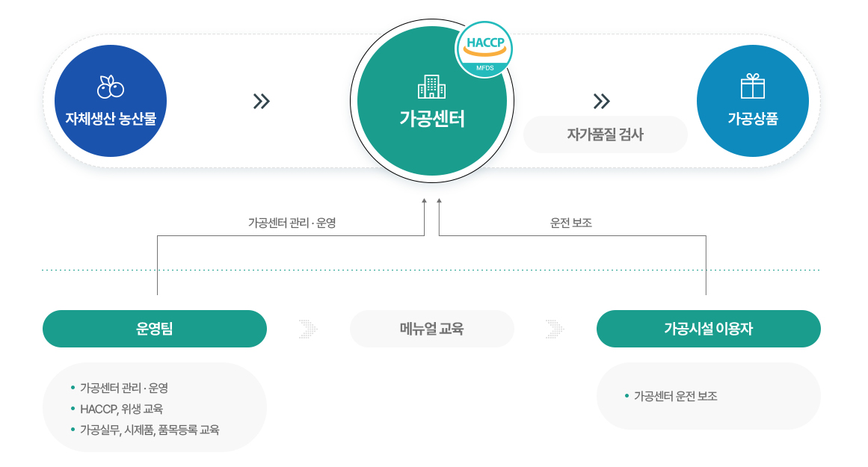Select the 운영팀 green label
This screenshot has width=868, height=467.
(155, 329)
